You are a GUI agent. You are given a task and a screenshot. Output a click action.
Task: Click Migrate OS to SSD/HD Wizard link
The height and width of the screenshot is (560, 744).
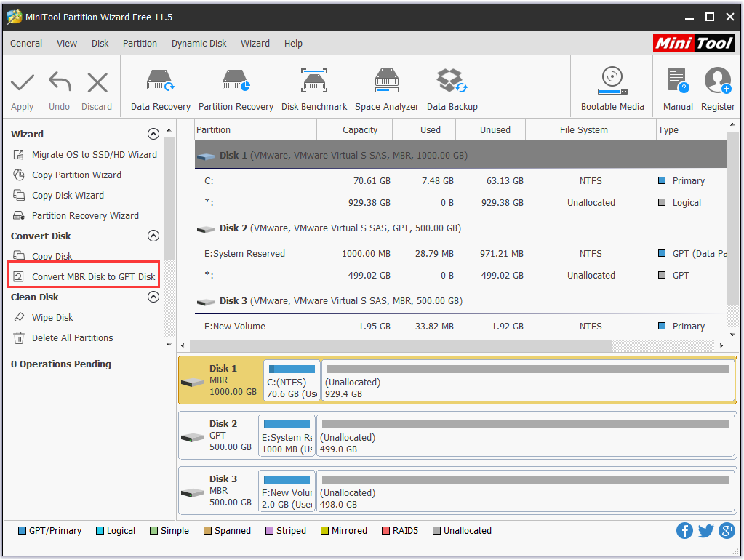pyautogui.click(x=95, y=155)
